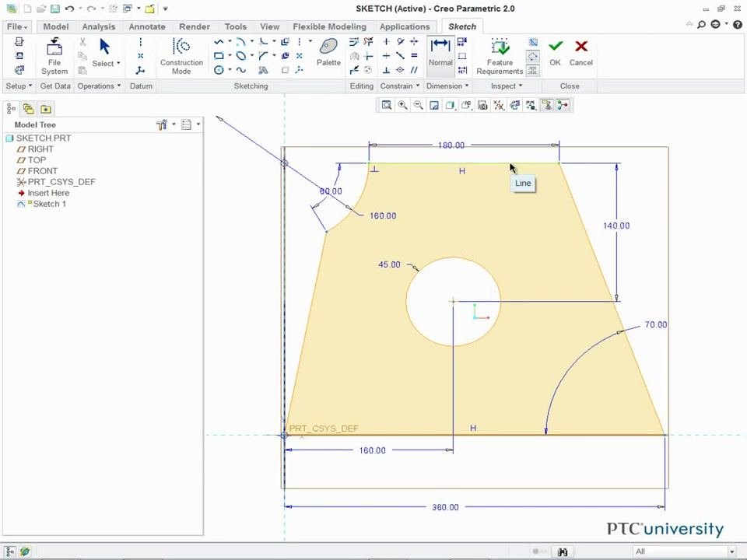
Task: Zoom in using the magnifier plus icon
Action: click(402, 105)
